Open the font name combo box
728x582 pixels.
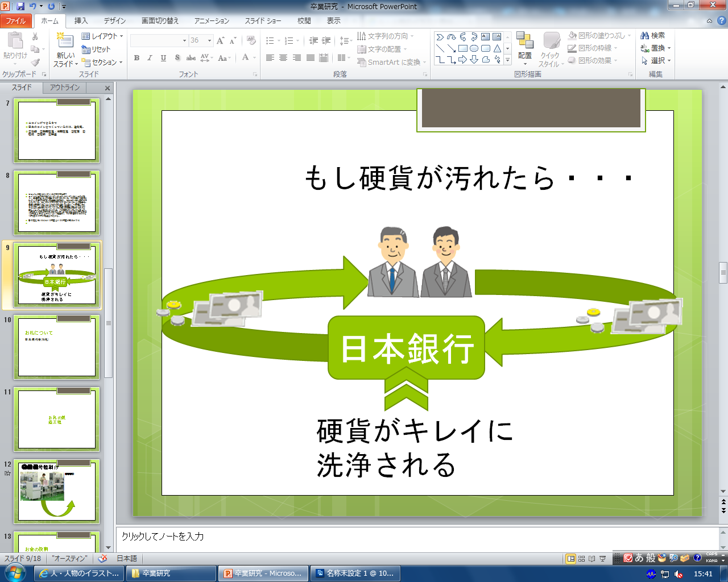pos(159,40)
